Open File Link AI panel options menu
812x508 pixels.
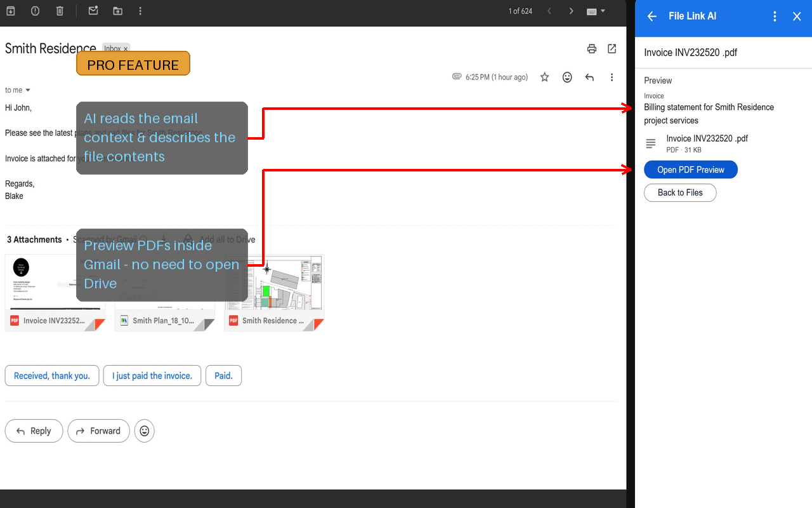[x=775, y=17]
